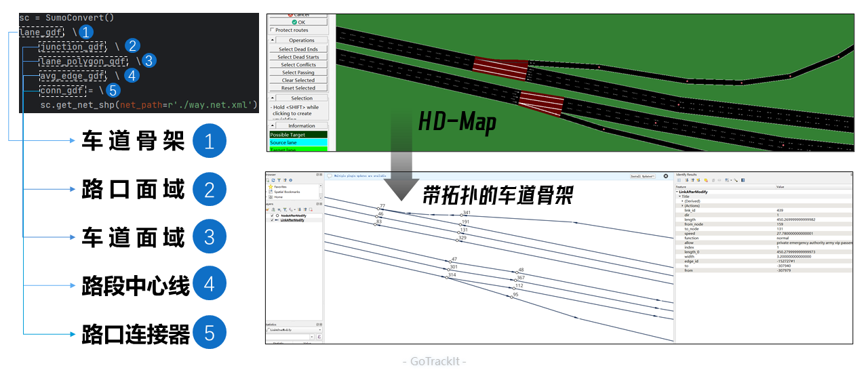Image resolution: width=868 pixels, height=372 pixels.
Task: Expand the (Derived) tree node
Action: coord(682,201)
